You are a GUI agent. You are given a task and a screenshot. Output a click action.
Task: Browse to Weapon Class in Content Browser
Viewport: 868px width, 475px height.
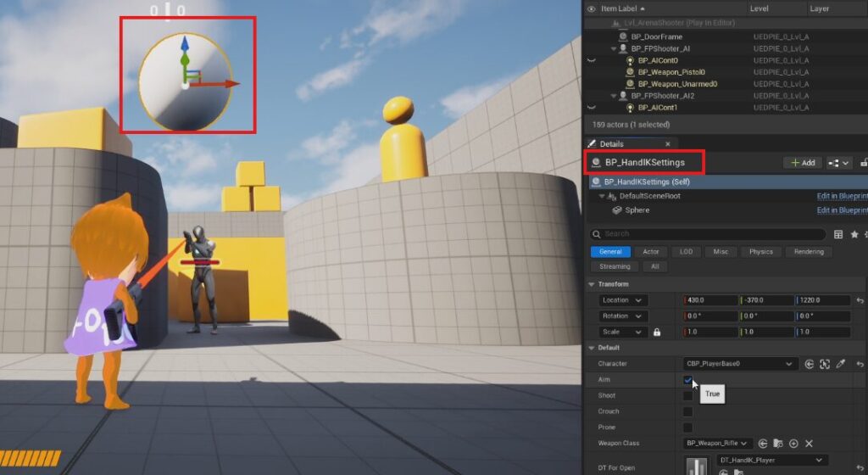point(778,444)
